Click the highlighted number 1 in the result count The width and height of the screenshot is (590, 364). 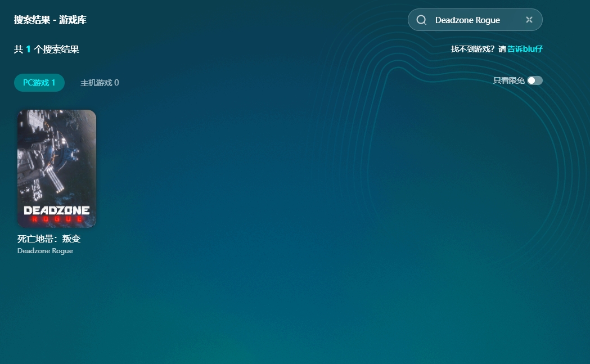click(x=28, y=50)
